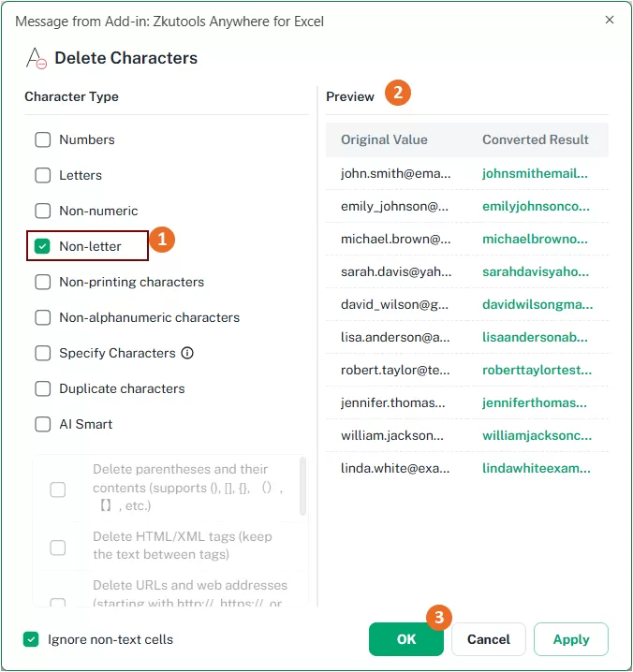The height and width of the screenshot is (672, 633).
Task: Uncheck Ignore non-text cells
Action: [31, 639]
